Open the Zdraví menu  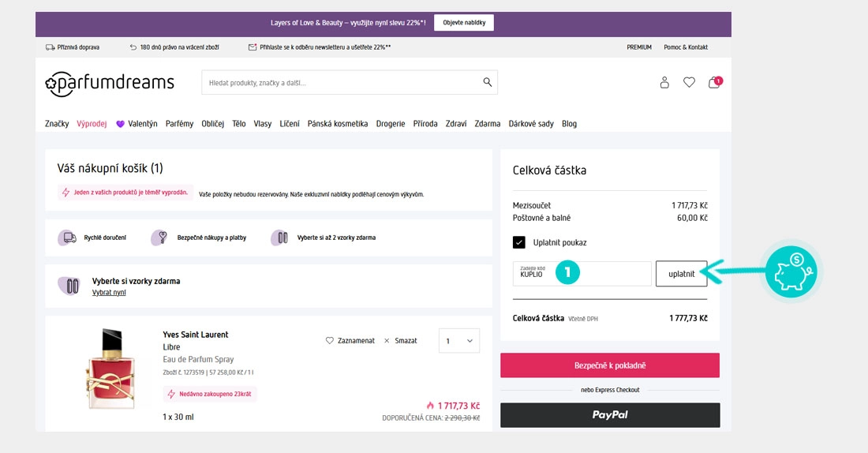456,123
